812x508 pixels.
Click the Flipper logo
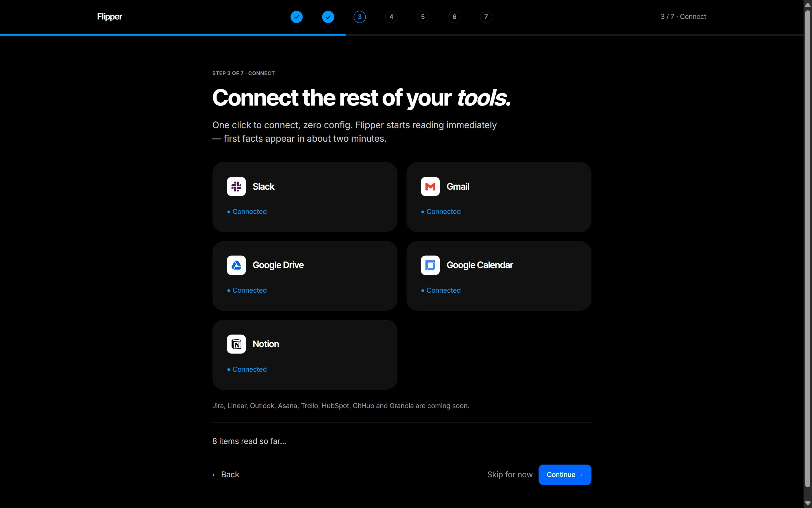(109, 17)
